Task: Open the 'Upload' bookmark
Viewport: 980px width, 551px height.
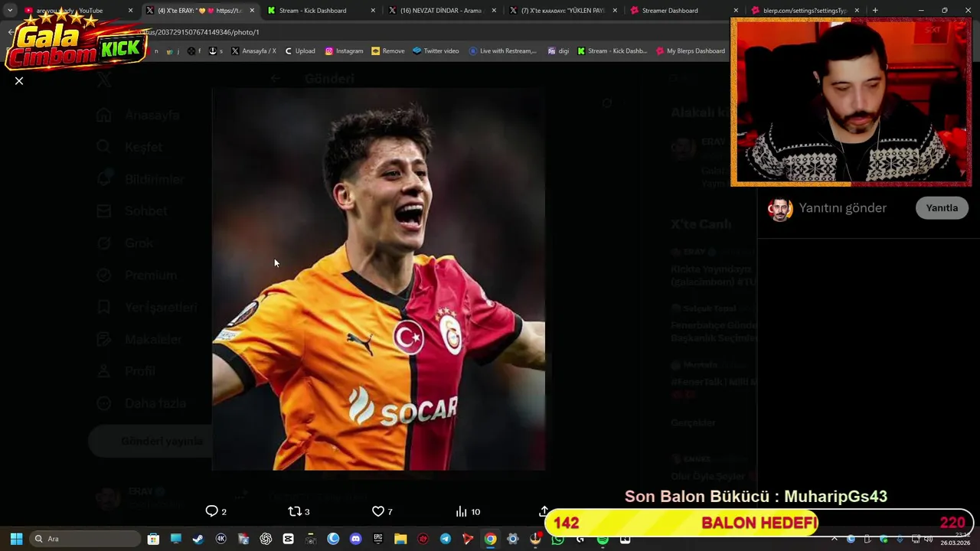Action: coord(299,51)
